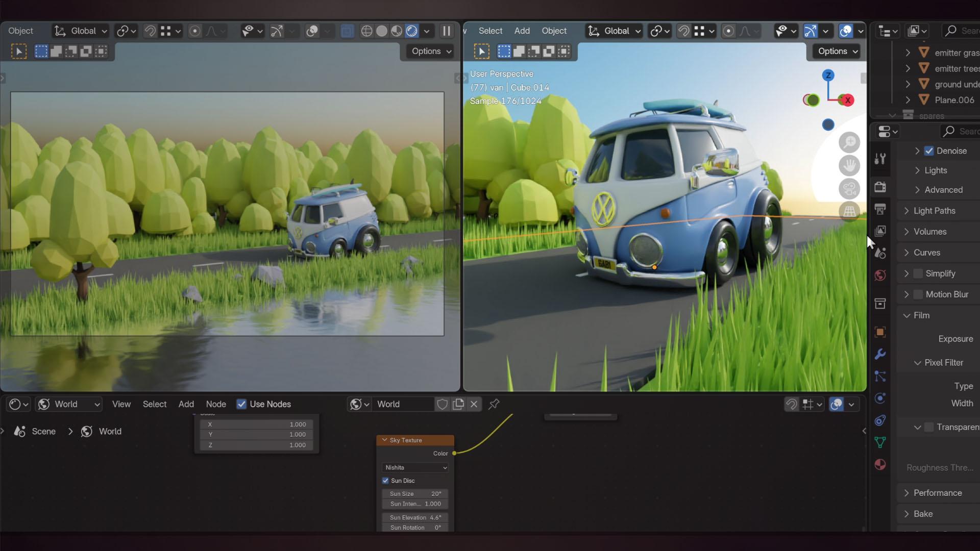Viewport: 980px width, 551px height.
Task: Click the pan hand gizmo icon
Action: 849,166
